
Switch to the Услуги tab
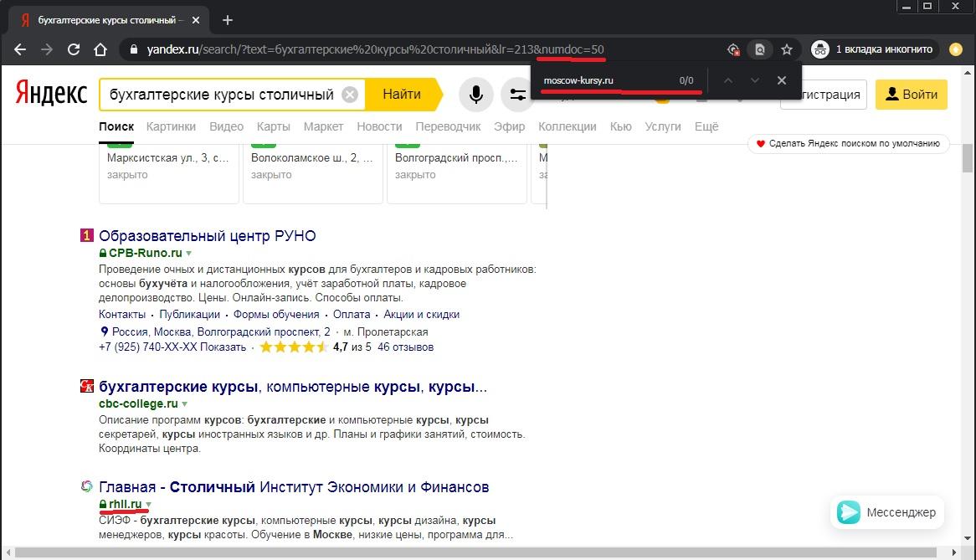click(663, 126)
